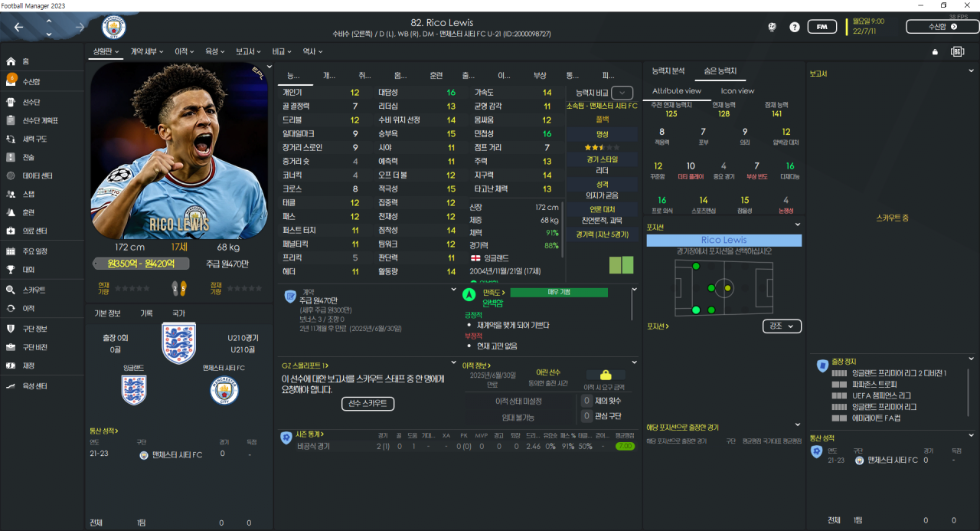
Task: Open 의료 센터 medical centre
Action: click(x=42, y=231)
